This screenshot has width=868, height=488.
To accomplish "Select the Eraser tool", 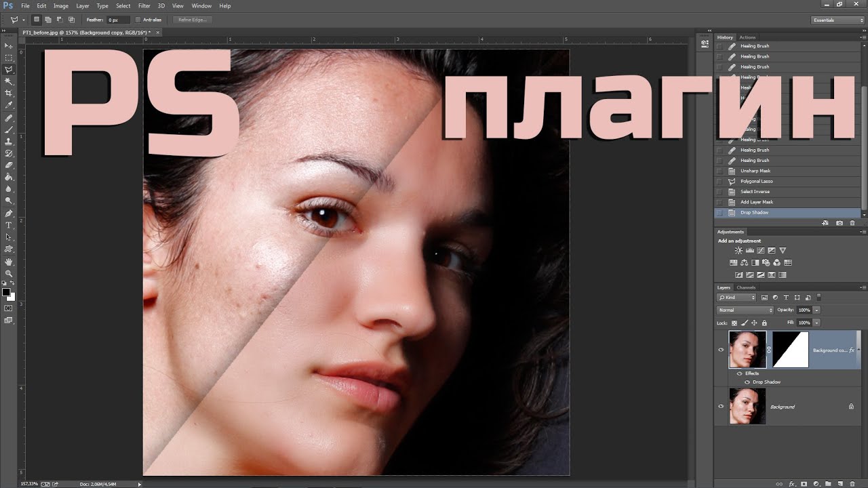I will click(9, 165).
